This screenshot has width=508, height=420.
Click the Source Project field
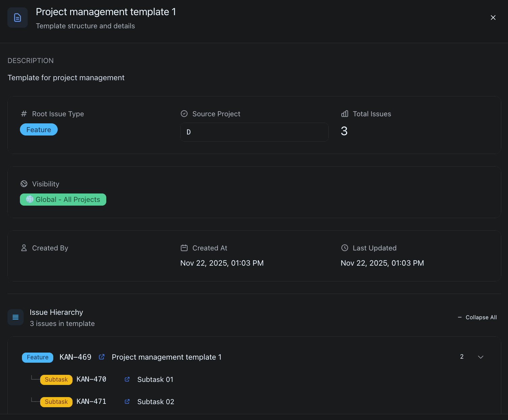[x=254, y=132]
